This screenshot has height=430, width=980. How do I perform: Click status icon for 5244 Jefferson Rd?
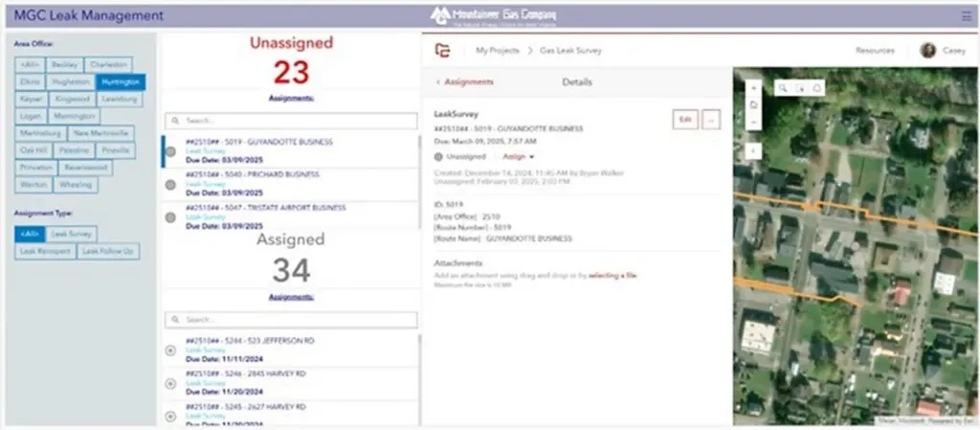tap(170, 351)
